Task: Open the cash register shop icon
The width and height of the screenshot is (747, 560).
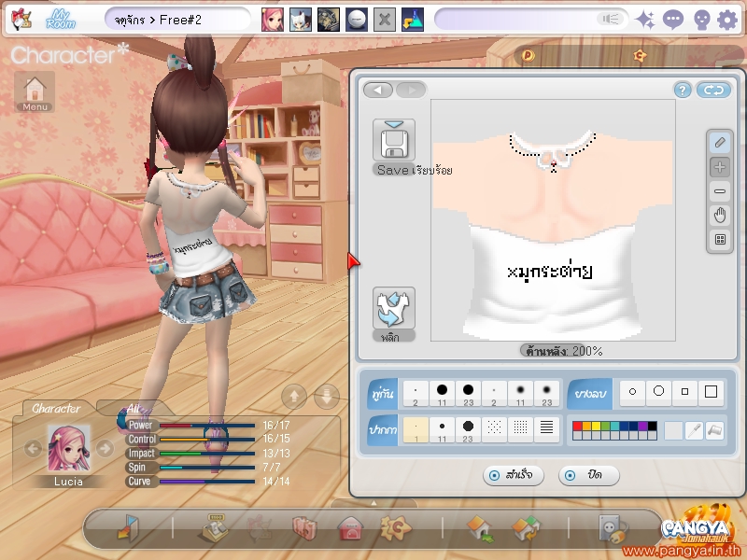Action: 215,527
